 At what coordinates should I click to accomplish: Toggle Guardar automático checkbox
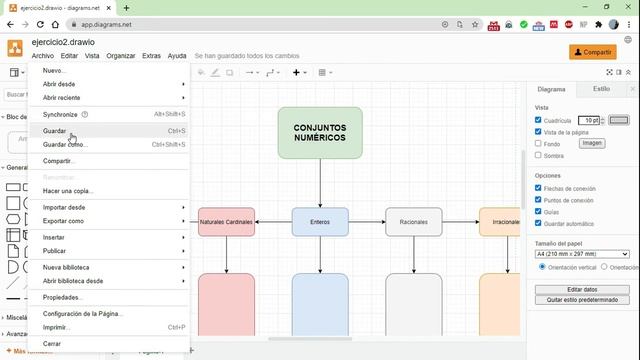click(538, 223)
